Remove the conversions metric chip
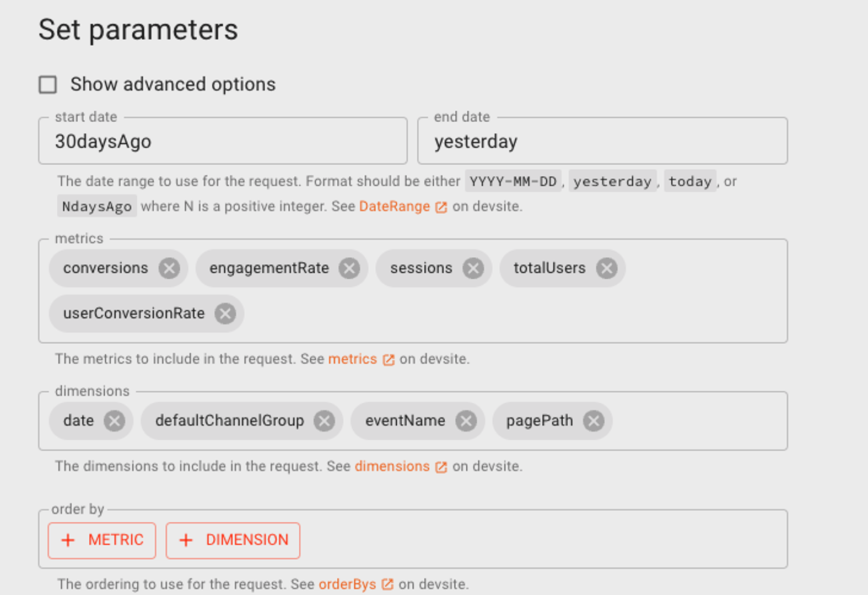The width and height of the screenshot is (868, 595). (x=169, y=268)
